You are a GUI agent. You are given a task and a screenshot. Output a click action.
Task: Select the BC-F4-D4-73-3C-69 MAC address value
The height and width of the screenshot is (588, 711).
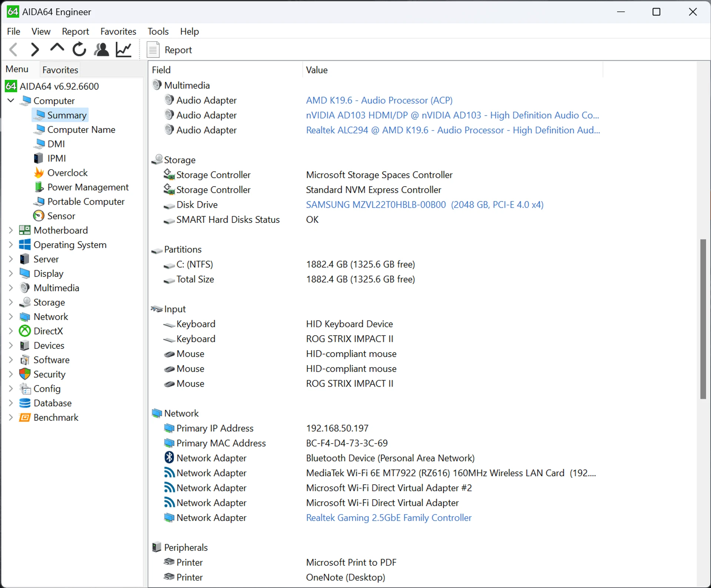347,443
